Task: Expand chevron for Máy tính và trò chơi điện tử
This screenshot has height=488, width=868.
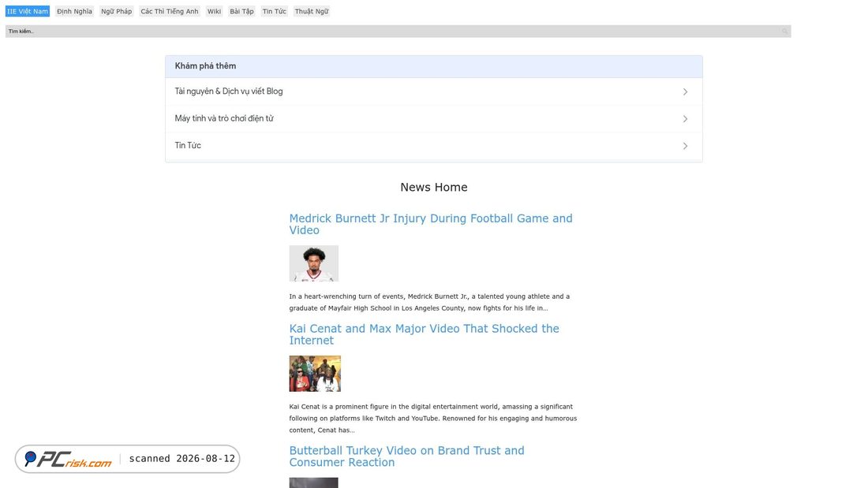Action: pos(685,119)
